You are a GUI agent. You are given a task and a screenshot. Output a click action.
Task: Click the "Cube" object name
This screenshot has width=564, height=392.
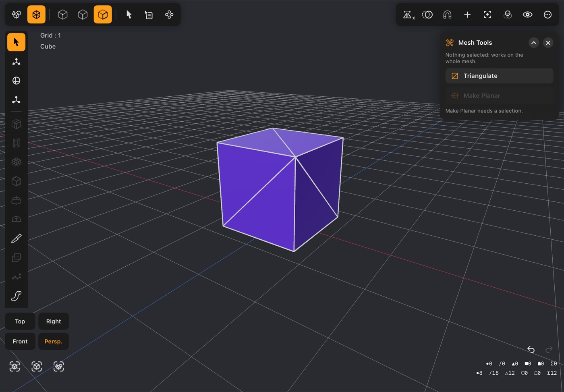pyautogui.click(x=48, y=46)
